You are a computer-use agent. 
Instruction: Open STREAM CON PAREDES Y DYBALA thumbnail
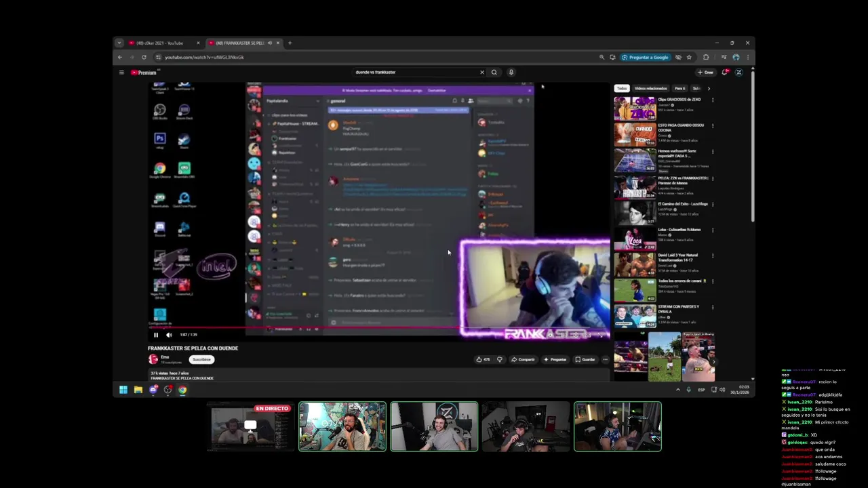pos(635,315)
